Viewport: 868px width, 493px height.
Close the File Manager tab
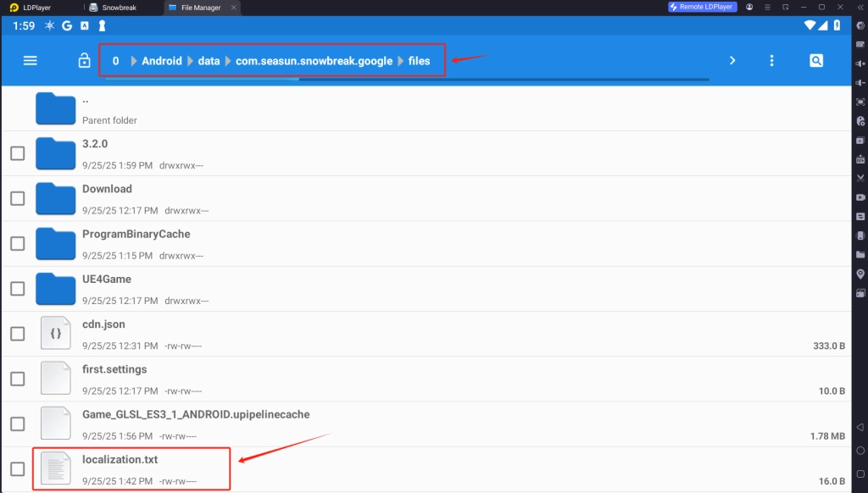pyautogui.click(x=234, y=8)
